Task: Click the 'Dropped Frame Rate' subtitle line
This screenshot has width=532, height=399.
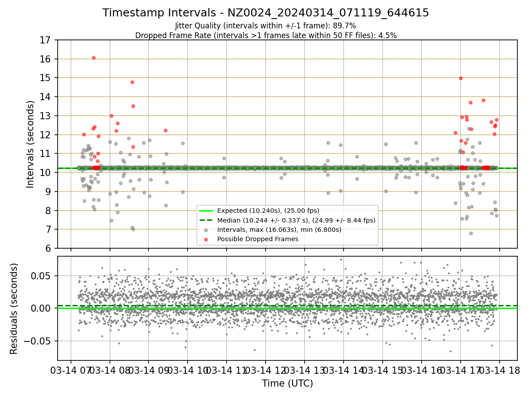Action: (266, 35)
